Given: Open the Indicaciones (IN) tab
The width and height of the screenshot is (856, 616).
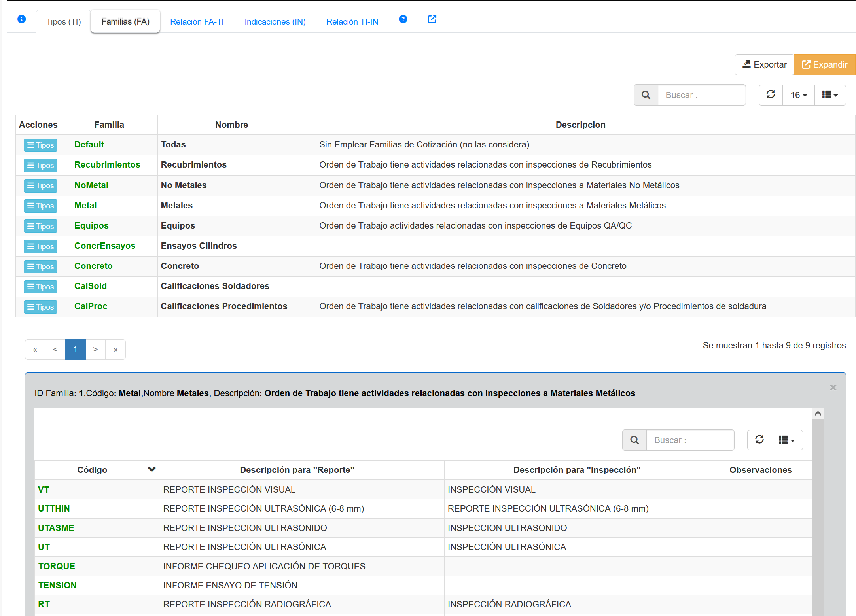Looking at the screenshot, I should pos(275,22).
